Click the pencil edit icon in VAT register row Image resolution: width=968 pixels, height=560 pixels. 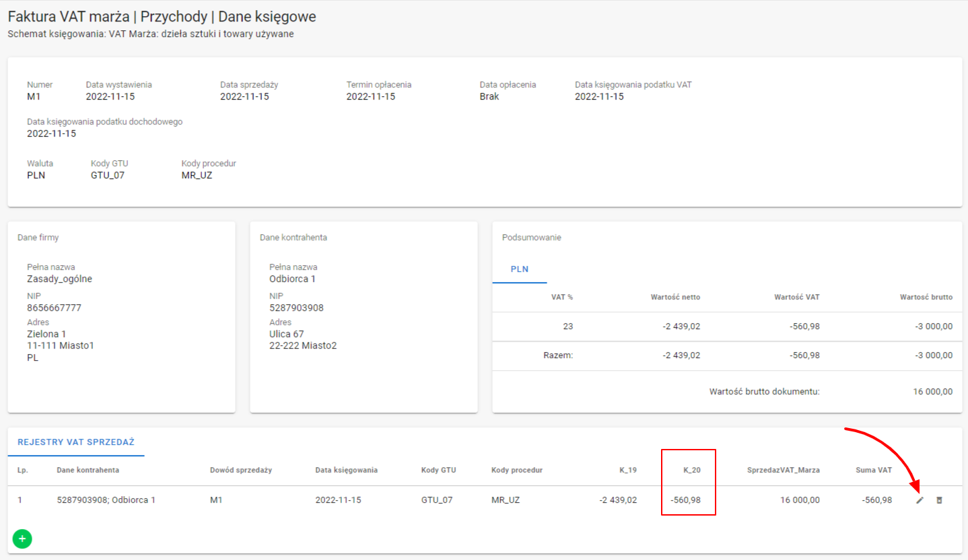[x=920, y=500]
